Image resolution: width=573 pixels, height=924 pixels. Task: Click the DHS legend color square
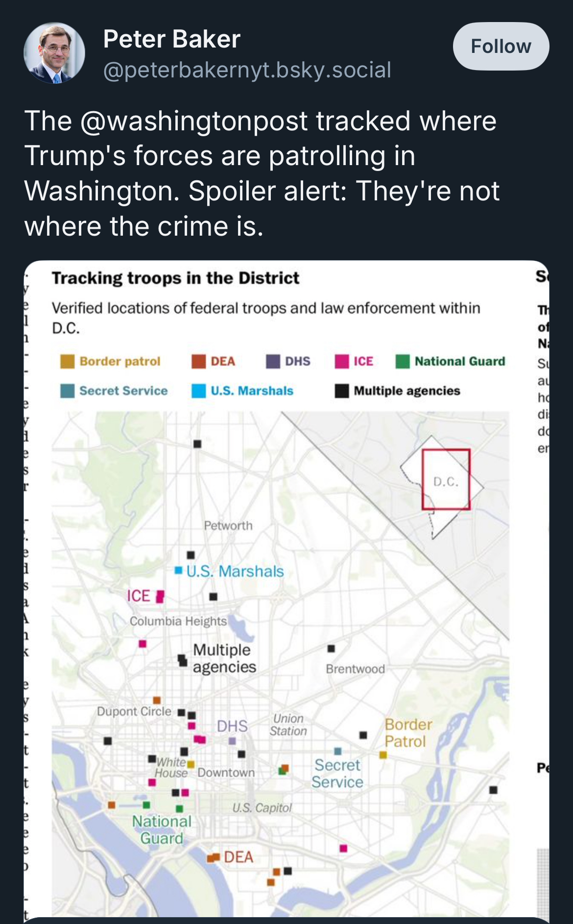[273, 361]
